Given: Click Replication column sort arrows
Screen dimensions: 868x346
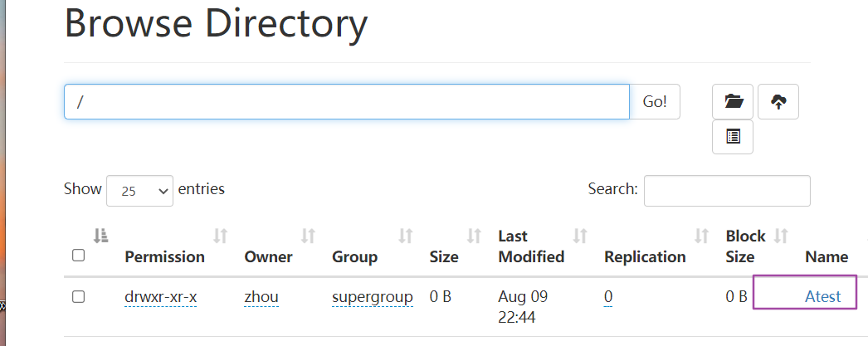Looking at the screenshot, I should point(702,236).
